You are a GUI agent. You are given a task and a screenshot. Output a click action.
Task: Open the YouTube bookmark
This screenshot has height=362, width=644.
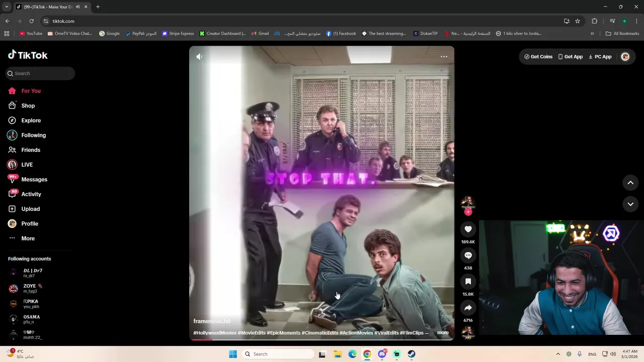pyautogui.click(x=31, y=34)
